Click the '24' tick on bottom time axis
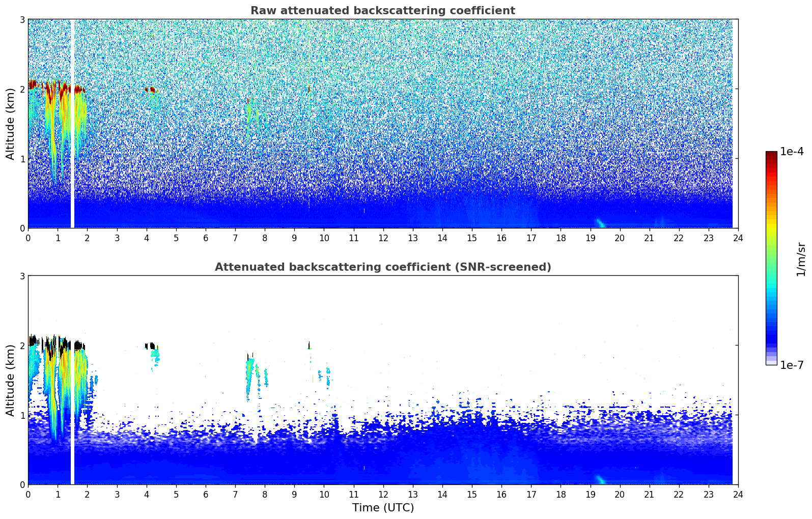This screenshot has height=519, width=812. pos(738,494)
